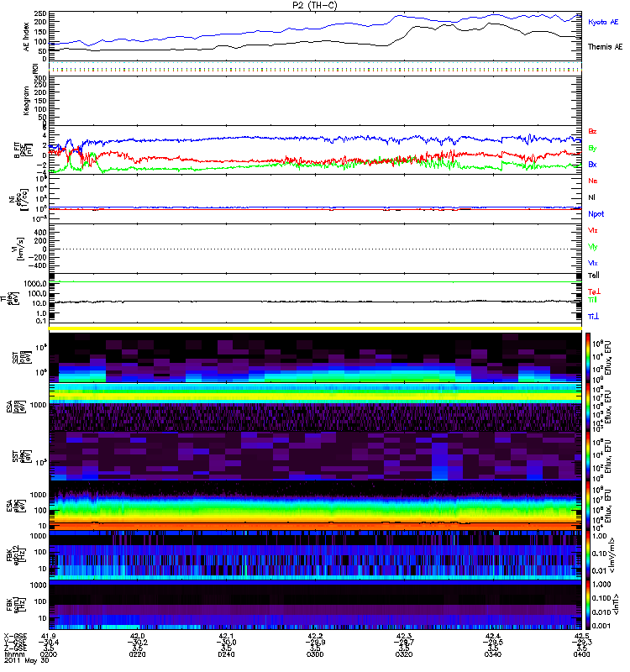Click the black Tell legend label

point(594,276)
